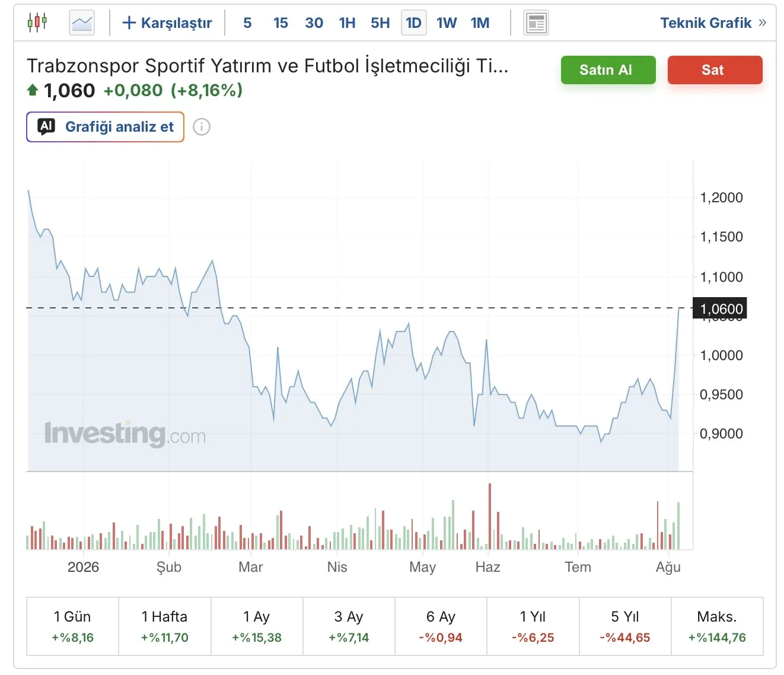This screenshot has width=784, height=675.
Task: Select the 15 minute interval
Action: click(x=281, y=23)
